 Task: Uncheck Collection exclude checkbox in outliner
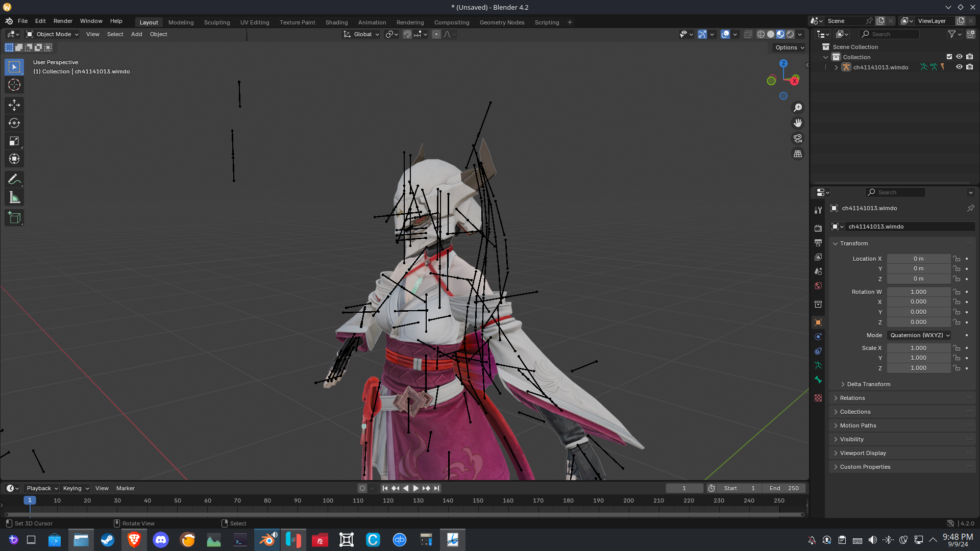(949, 57)
